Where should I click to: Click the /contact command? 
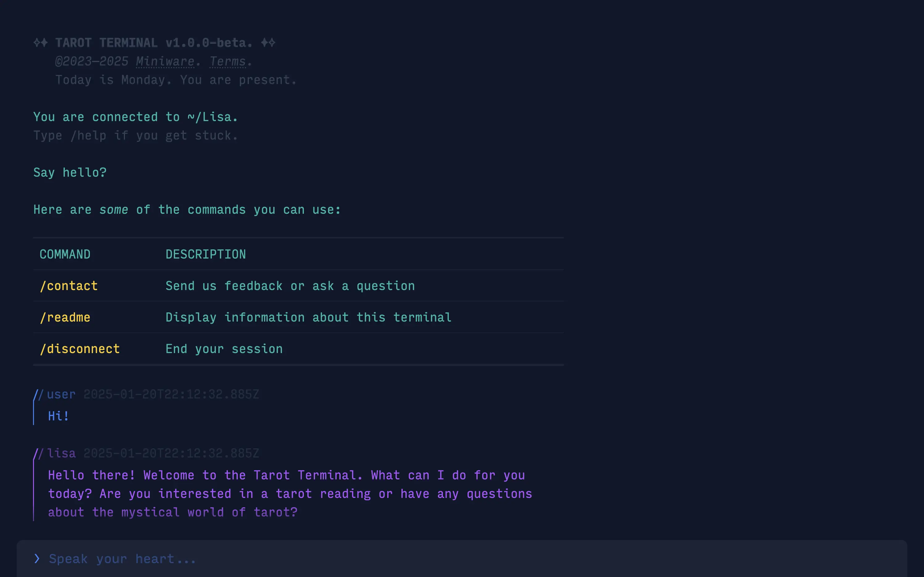pos(69,286)
